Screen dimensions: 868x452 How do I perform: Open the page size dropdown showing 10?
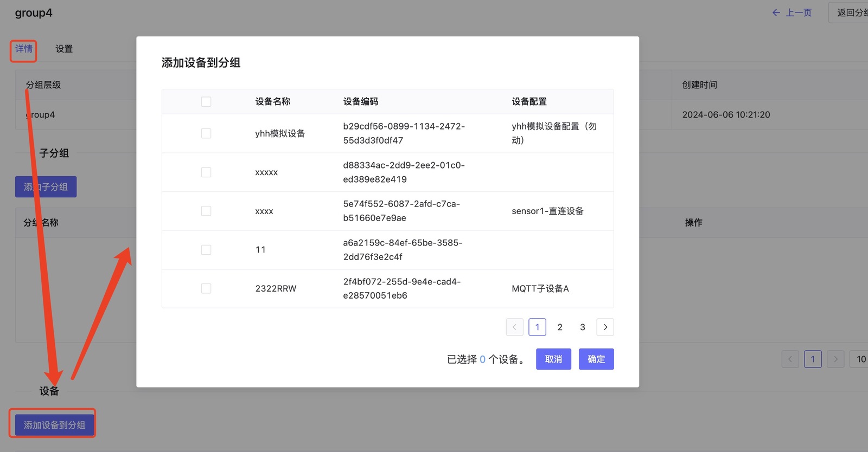click(860, 359)
